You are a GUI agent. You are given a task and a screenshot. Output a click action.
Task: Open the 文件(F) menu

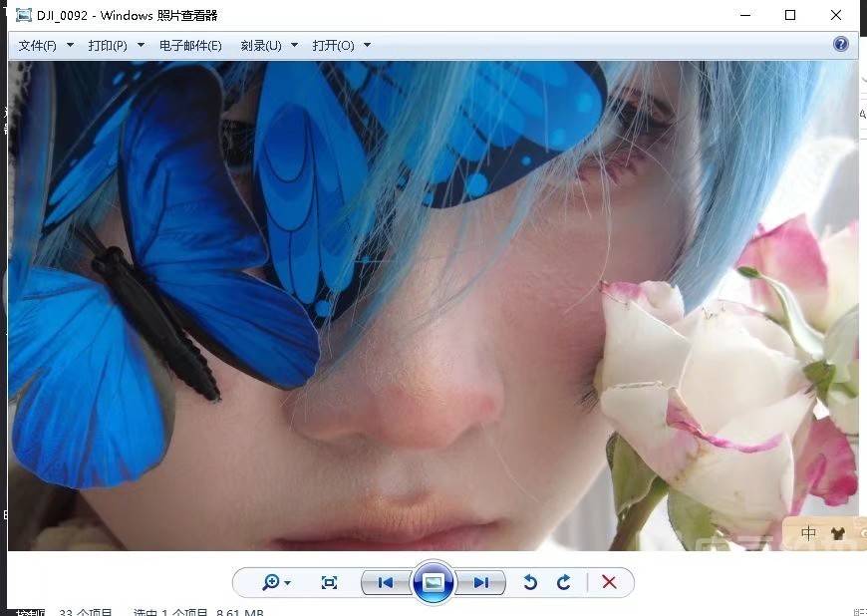(x=38, y=45)
